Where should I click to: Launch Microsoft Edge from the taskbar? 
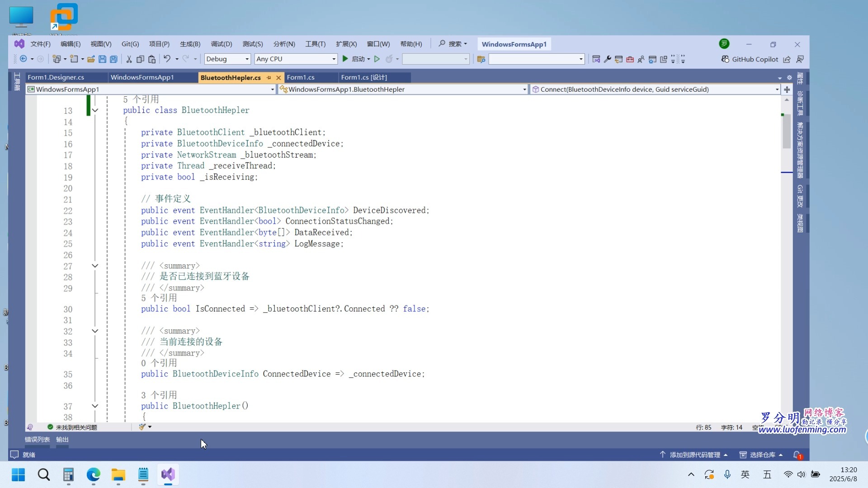pyautogui.click(x=93, y=475)
